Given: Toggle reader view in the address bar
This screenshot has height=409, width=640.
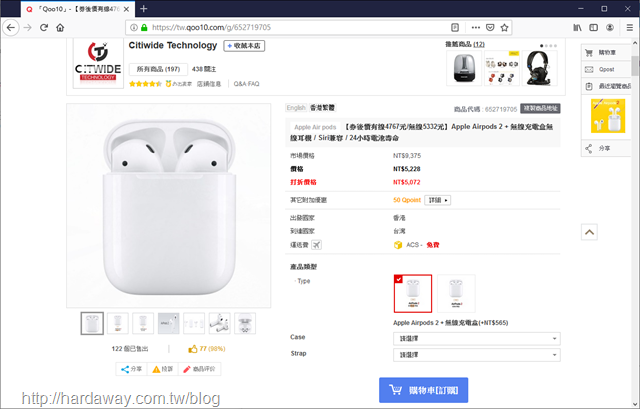Looking at the screenshot, I should click(x=455, y=27).
